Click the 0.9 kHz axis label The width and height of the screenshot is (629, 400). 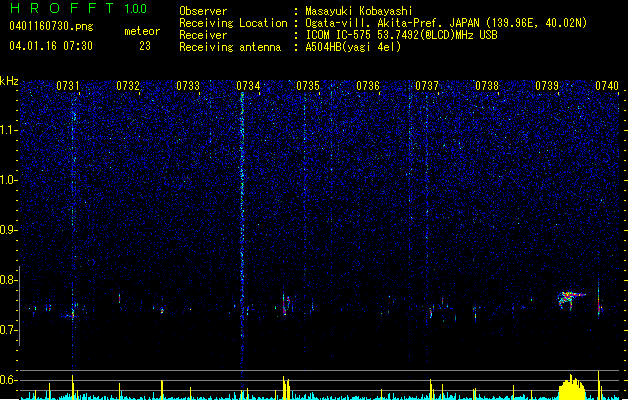click(x=9, y=230)
